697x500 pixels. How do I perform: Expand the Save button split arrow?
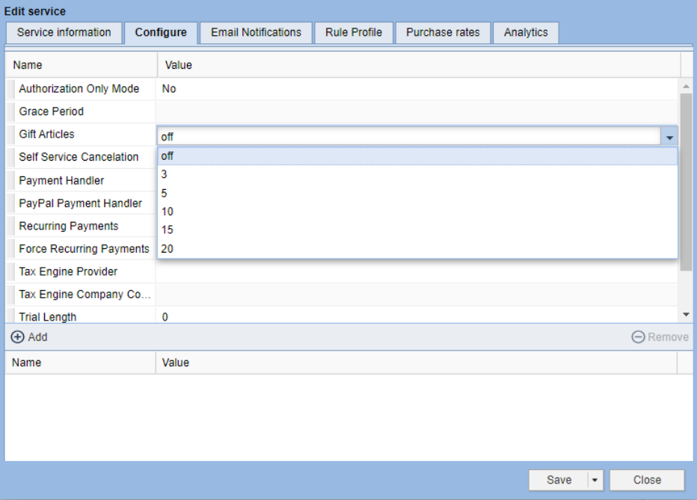(x=595, y=480)
